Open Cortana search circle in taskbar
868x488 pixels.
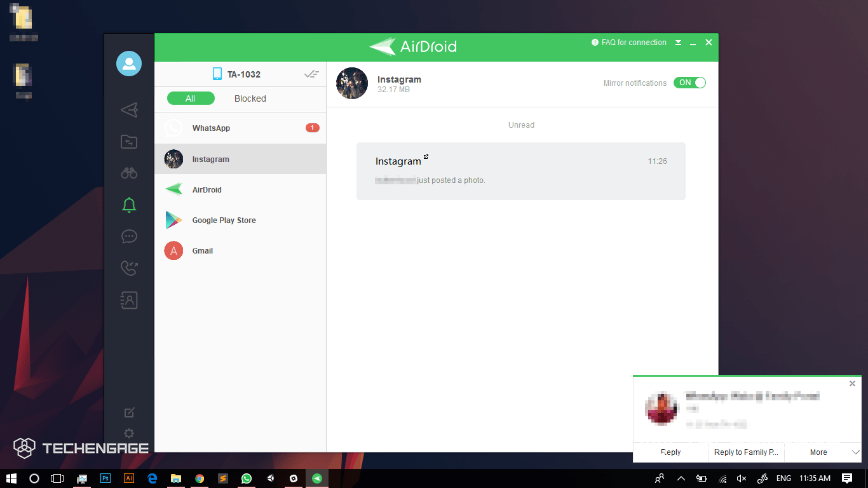click(x=34, y=478)
